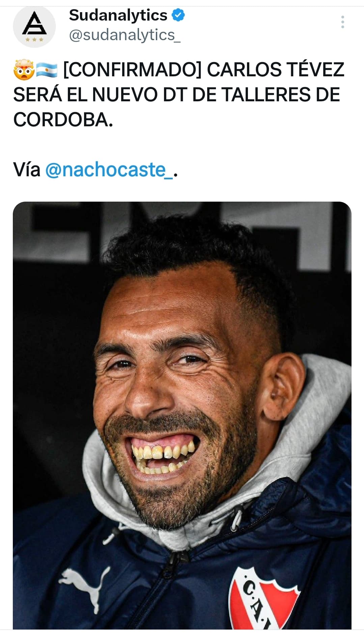
Task: Click the Argentina flag emoji
Action: [x=47, y=70]
